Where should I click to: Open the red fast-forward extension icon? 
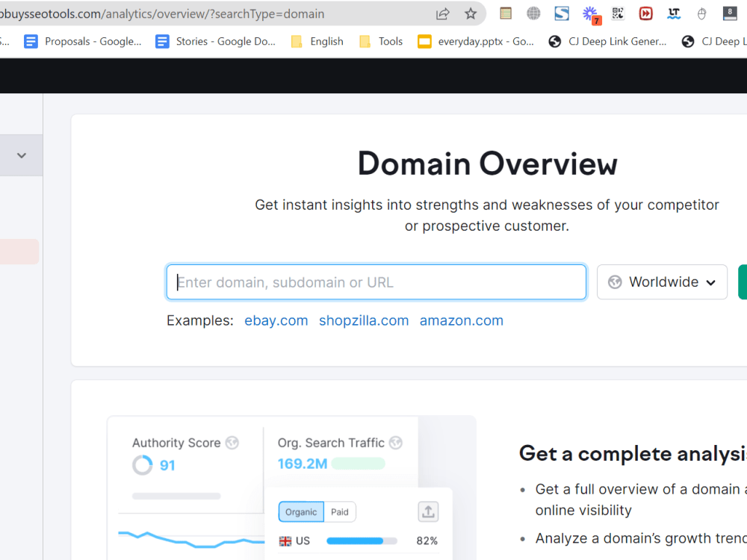[x=645, y=13]
